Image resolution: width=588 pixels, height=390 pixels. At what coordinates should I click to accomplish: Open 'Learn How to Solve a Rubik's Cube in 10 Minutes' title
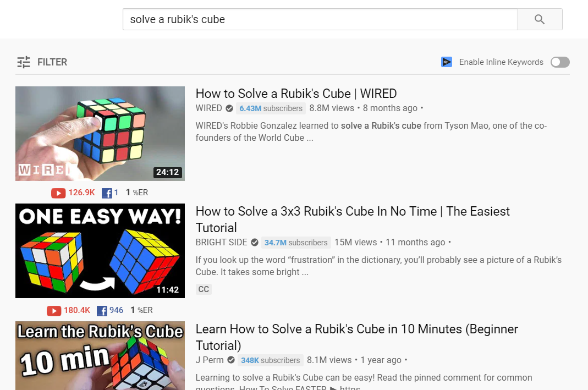click(356, 337)
